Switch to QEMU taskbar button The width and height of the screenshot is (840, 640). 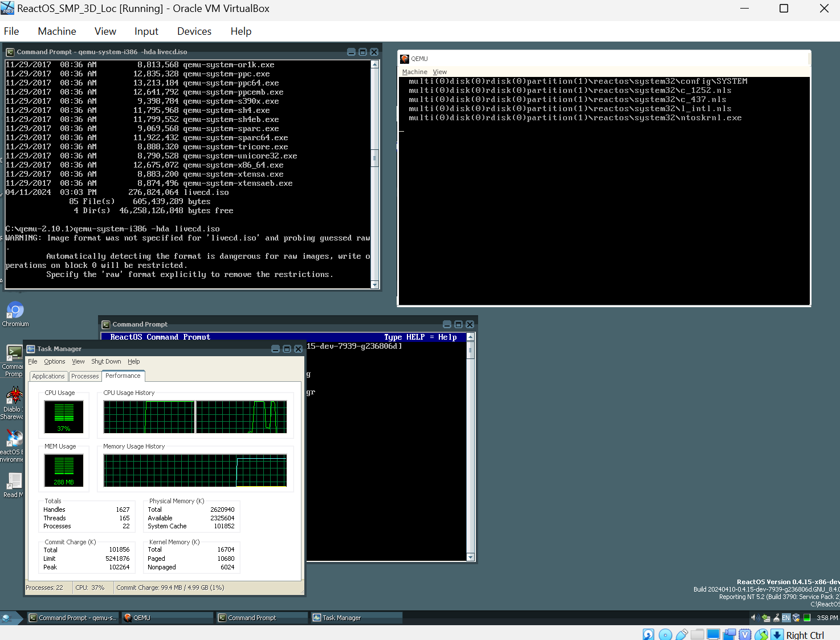tap(168, 618)
